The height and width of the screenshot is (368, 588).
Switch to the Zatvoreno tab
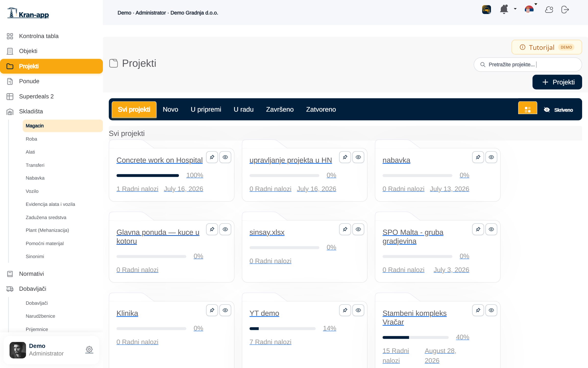point(321,109)
